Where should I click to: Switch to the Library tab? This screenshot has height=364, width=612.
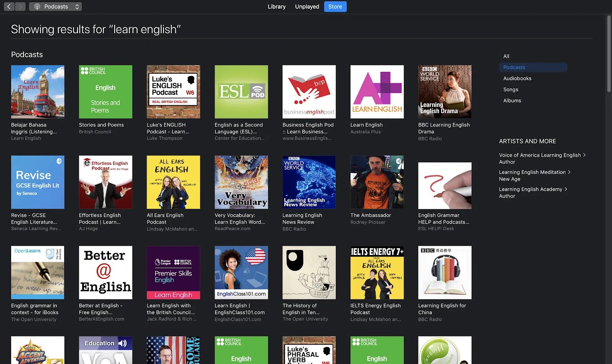pos(277,6)
